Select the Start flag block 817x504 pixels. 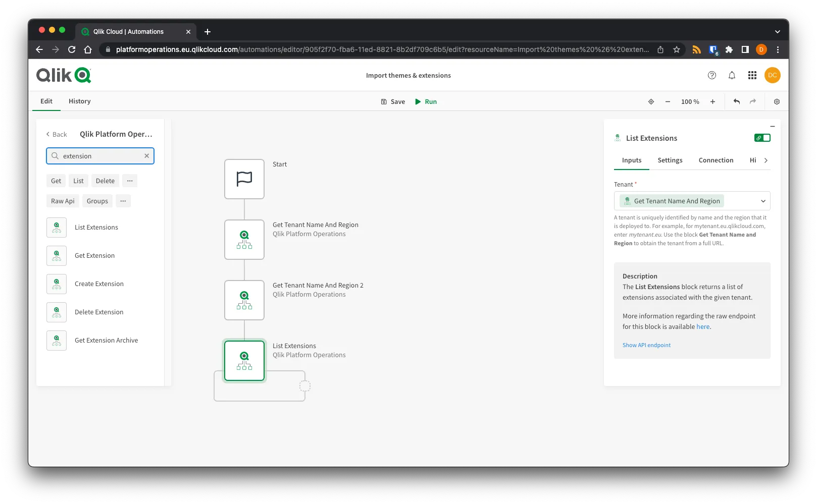click(244, 179)
